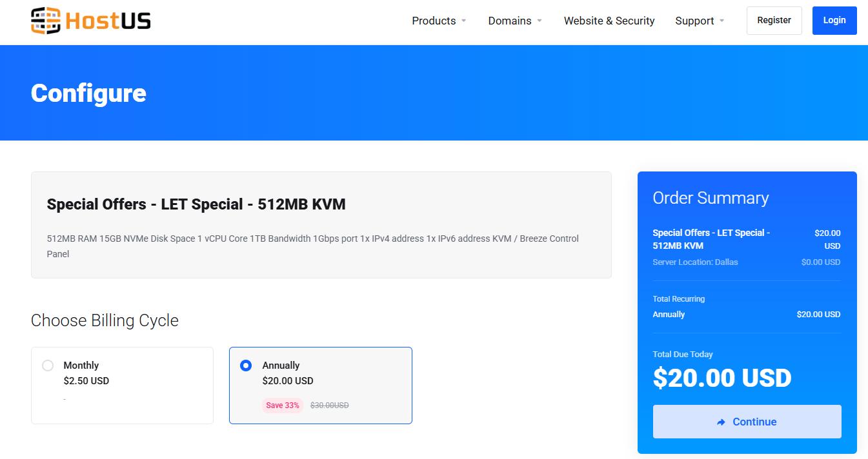Click the Register button

[x=774, y=20]
